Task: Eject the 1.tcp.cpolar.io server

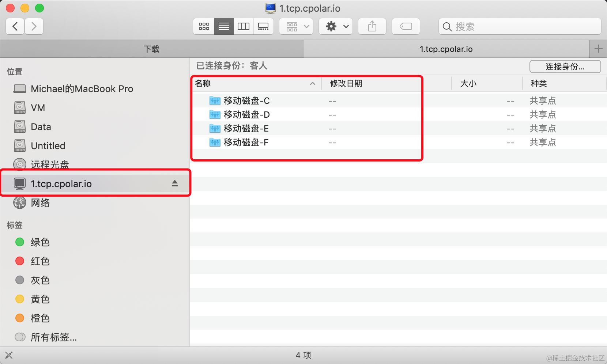Action: pyautogui.click(x=175, y=183)
